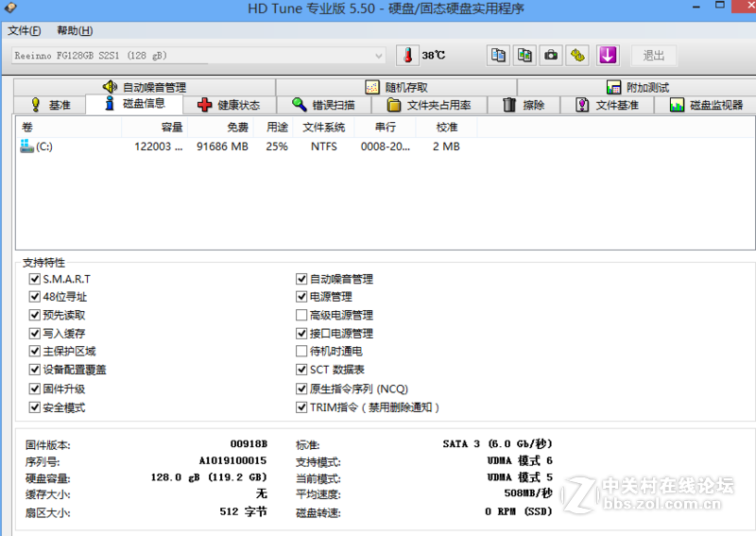Click the chart icon on 随机存取 tab
Image resolution: width=756 pixels, height=536 pixels.
[x=372, y=87]
